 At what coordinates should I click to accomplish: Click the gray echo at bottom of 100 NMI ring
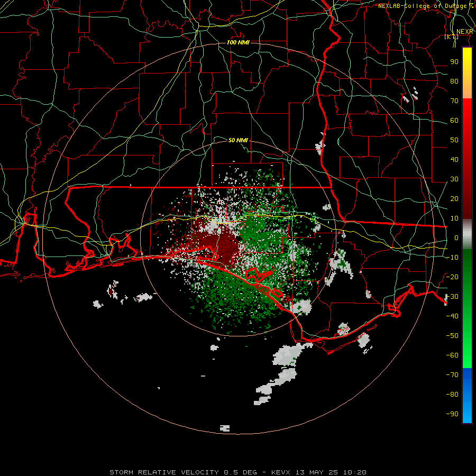[x=225, y=428]
